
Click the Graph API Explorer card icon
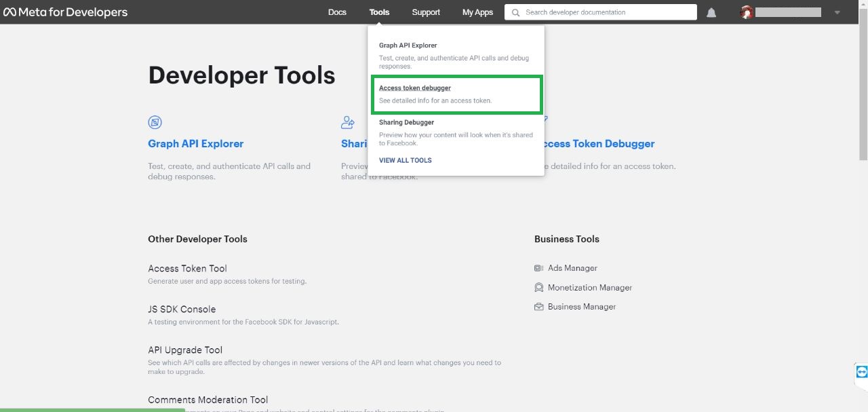[x=155, y=122]
